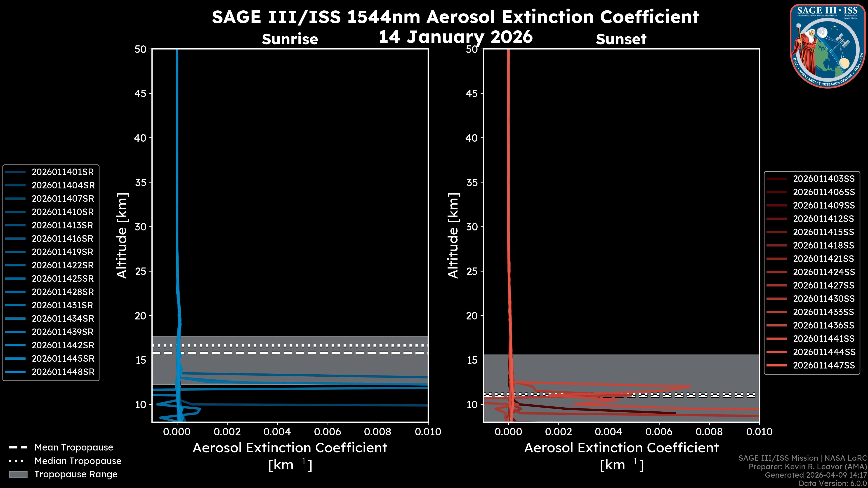This screenshot has width=868, height=488.
Task: Click the Mean Tropopause dashed line icon
Action: coord(18,448)
